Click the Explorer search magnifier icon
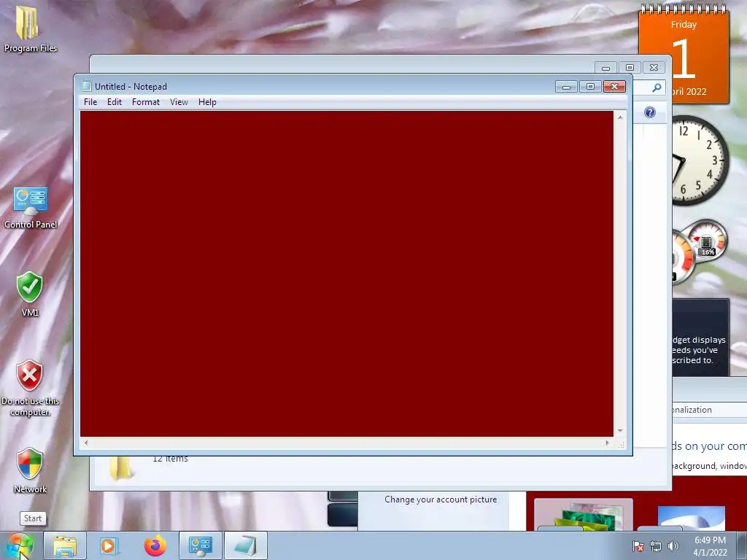Image resolution: width=747 pixels, height=560 pixels. [x=657, y=87]
